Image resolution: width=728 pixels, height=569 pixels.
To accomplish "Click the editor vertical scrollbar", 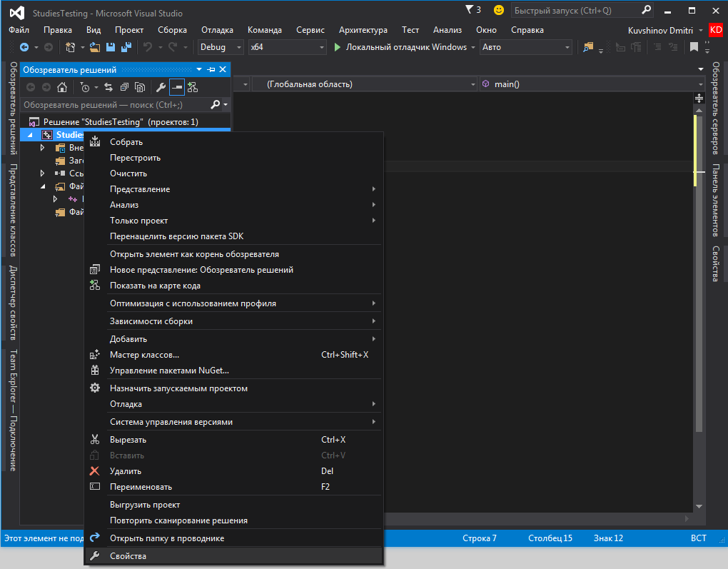I will point(699,286).
